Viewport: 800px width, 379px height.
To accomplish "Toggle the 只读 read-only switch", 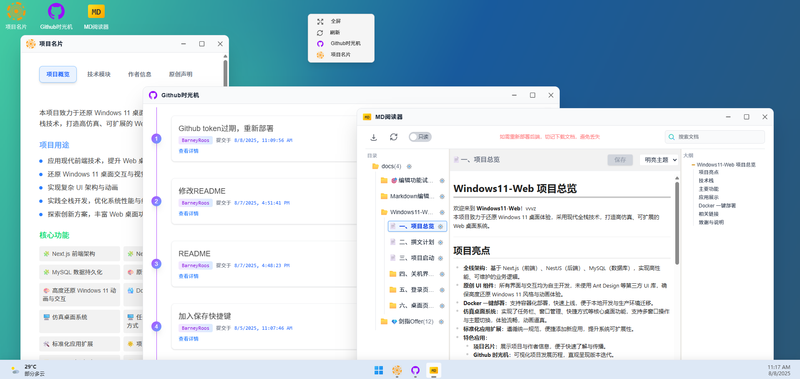I will point(420,137).
